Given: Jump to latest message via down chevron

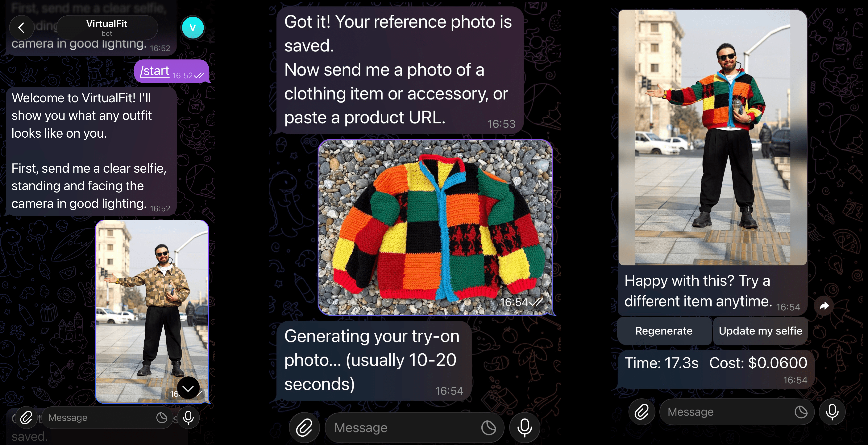Looking at the screenshot, I should click(x=188, y=388).
